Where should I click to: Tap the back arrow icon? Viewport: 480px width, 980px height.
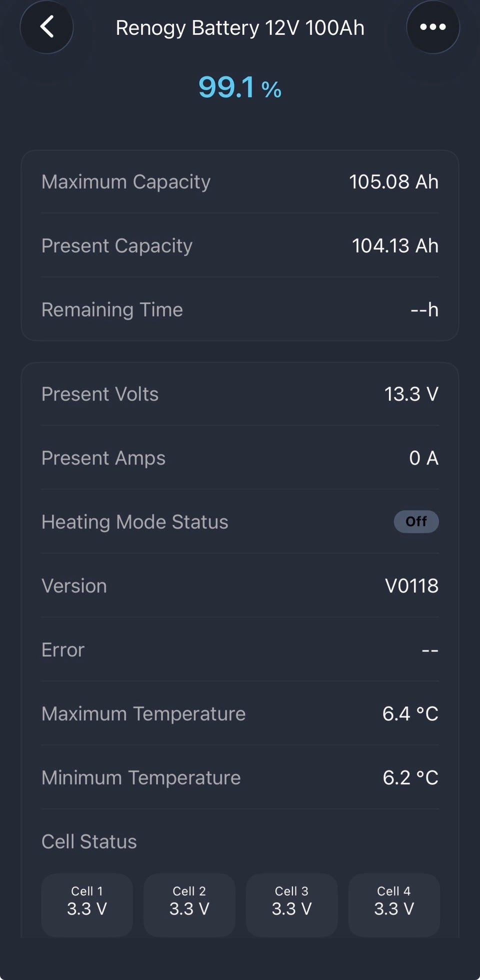pyautogui.click(x=46, y=27)
